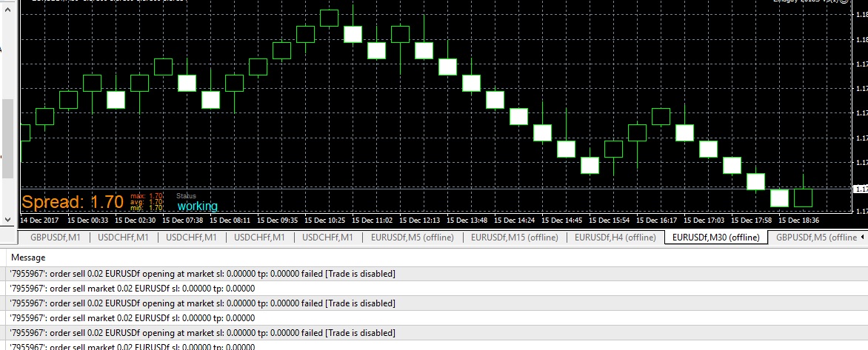Click the 'max: 1.70' spread value

click(147, 196)
